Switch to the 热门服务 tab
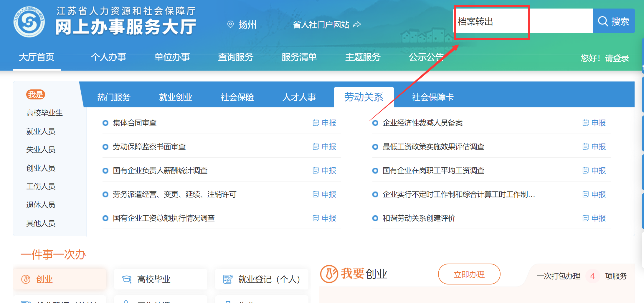Screen dimensions: 644x303 tap(114, 97)
